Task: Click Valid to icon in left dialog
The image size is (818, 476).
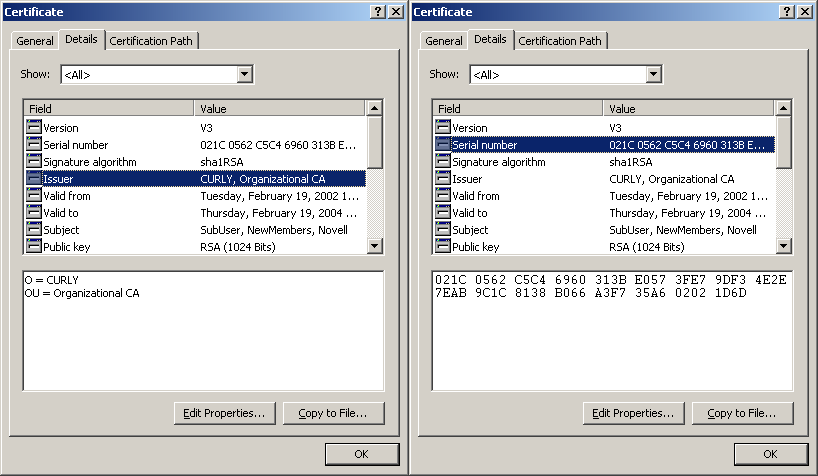Action: 34,212
